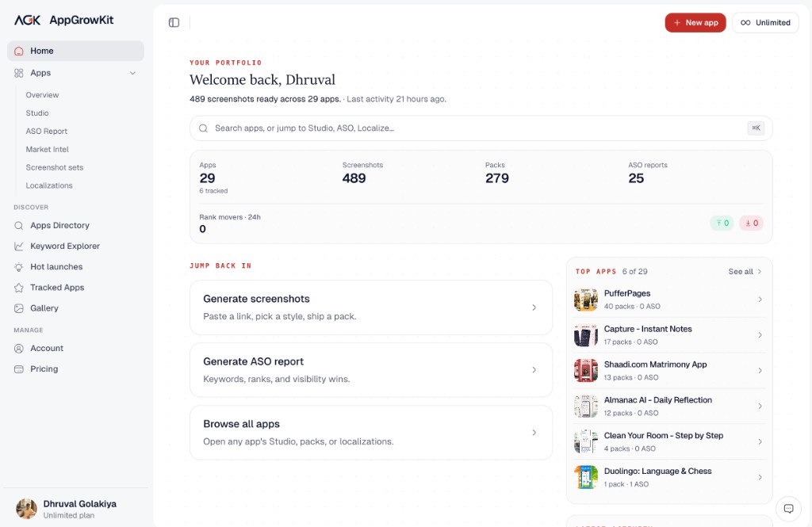Open Clean Your Room row chevron

760,441
